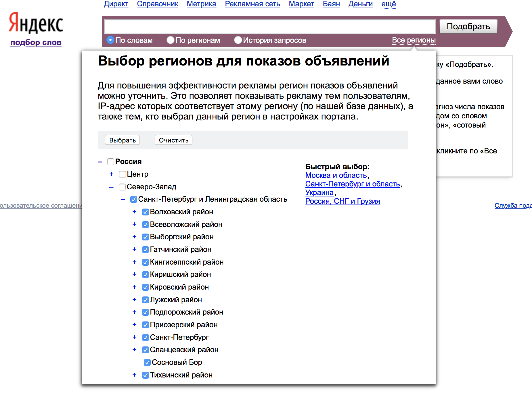Open the Рекламная сеть menu link
Image resolution: width=532 pixels, height=397 pixels.
tap(252, 4)
